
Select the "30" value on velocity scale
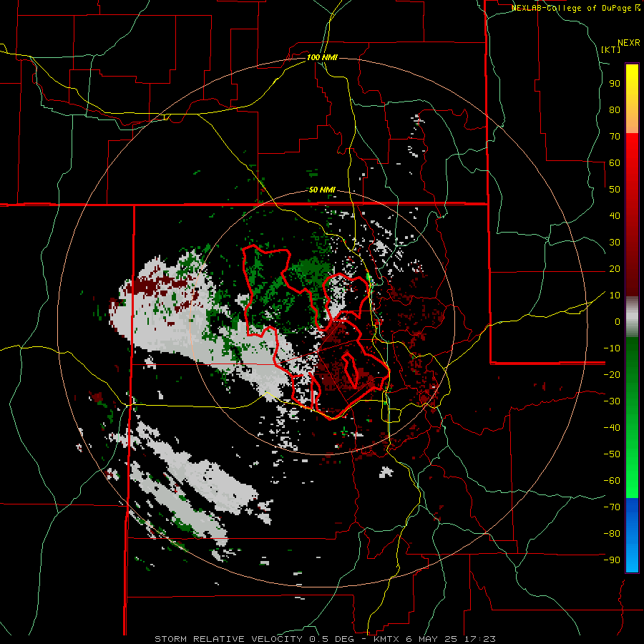(615, 243)
